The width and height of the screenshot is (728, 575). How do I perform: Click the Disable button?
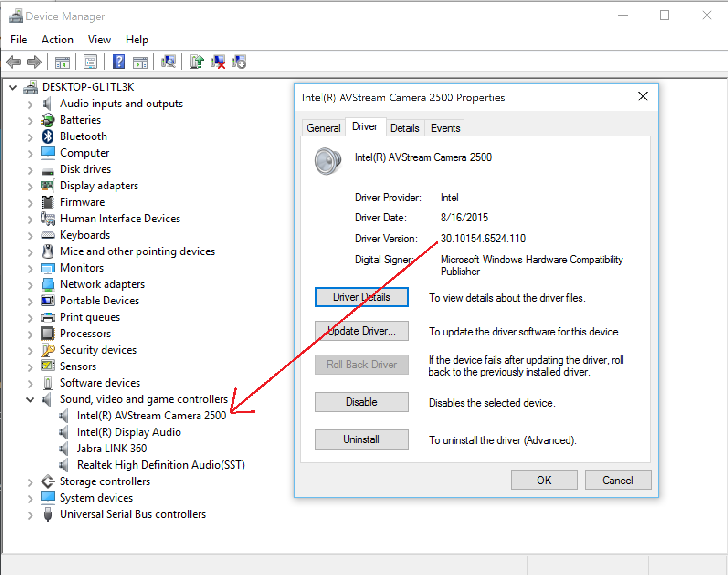pos(362,402)
